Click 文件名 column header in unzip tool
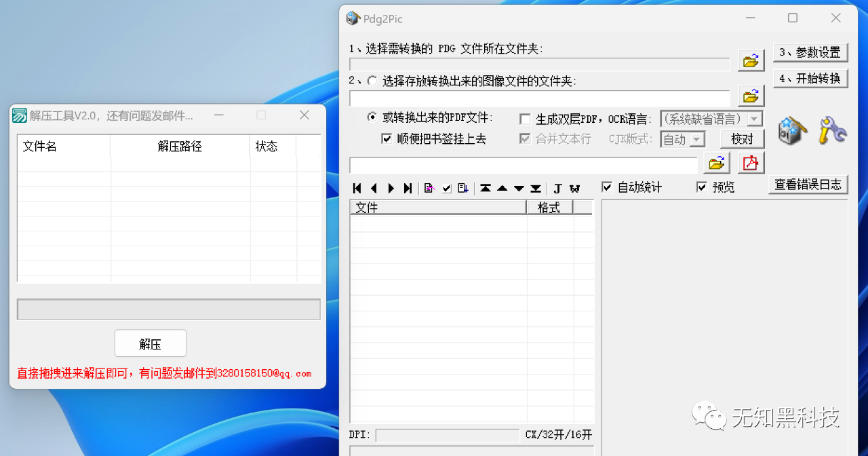Screen dimensions: 868x456 pos(64,147)
